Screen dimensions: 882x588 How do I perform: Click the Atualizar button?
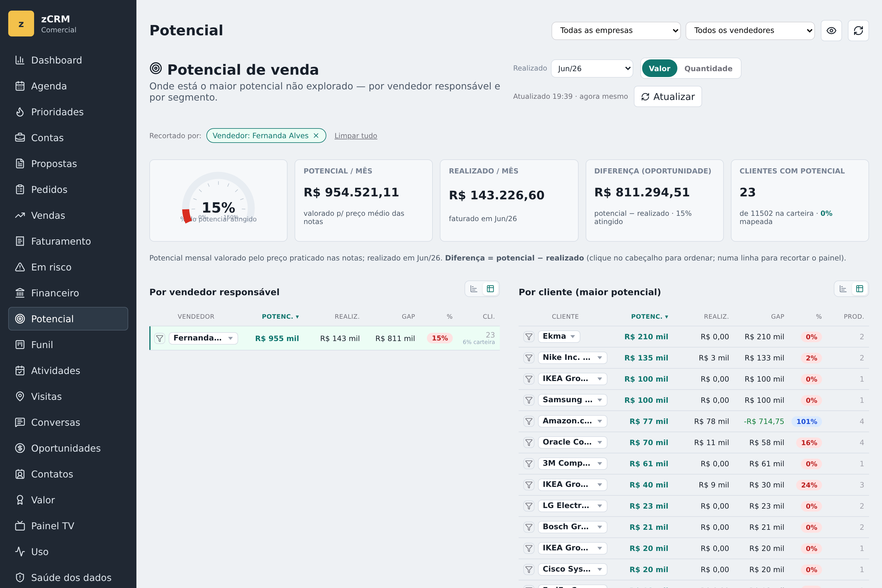[667, 97]
